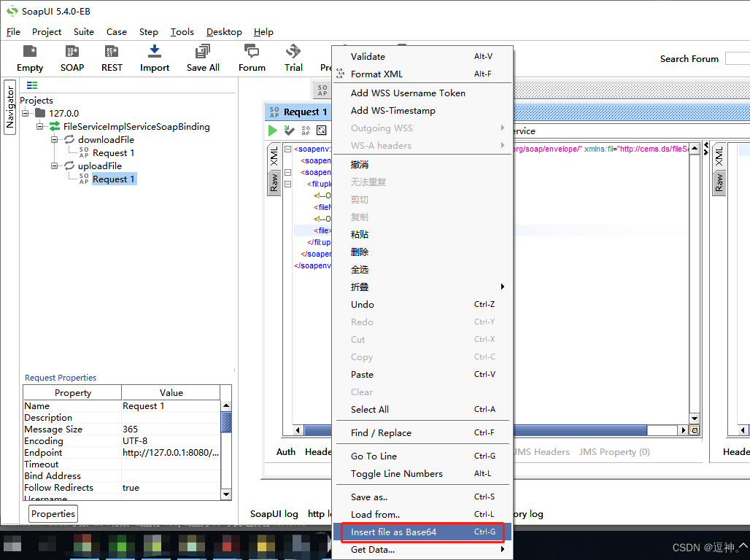The height and width of the screenshot is (560, 750).
Task: Click the Search Forum input field
Action: click(738, 58)
